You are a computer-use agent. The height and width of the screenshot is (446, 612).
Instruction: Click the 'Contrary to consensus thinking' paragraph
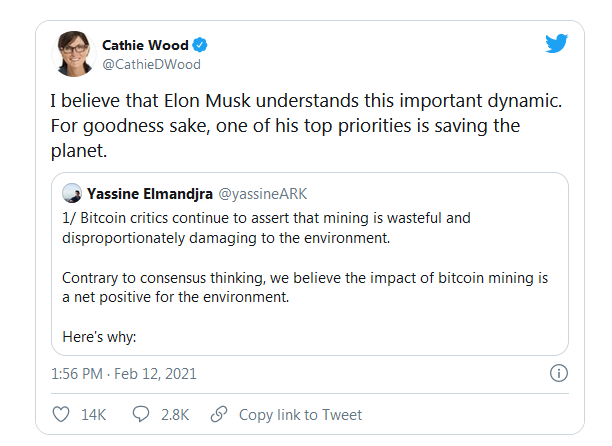[x=305, y=288]
